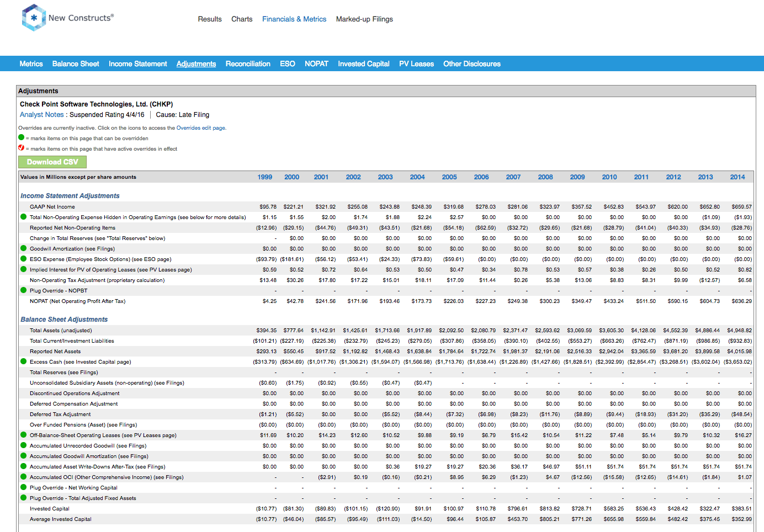Click green dot for Off-Balance-Sheet Operating Leases
This screenshot has height=532, width=764.
[x=23, y=435]
